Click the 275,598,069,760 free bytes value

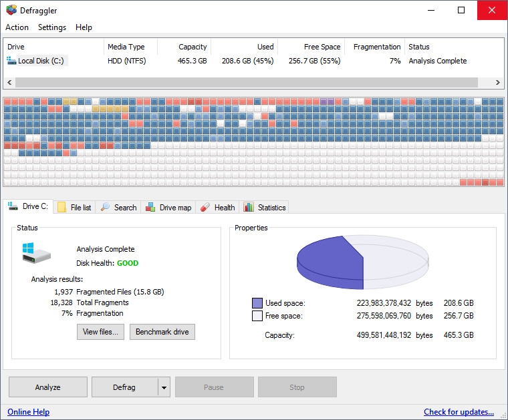pos(384,315)
